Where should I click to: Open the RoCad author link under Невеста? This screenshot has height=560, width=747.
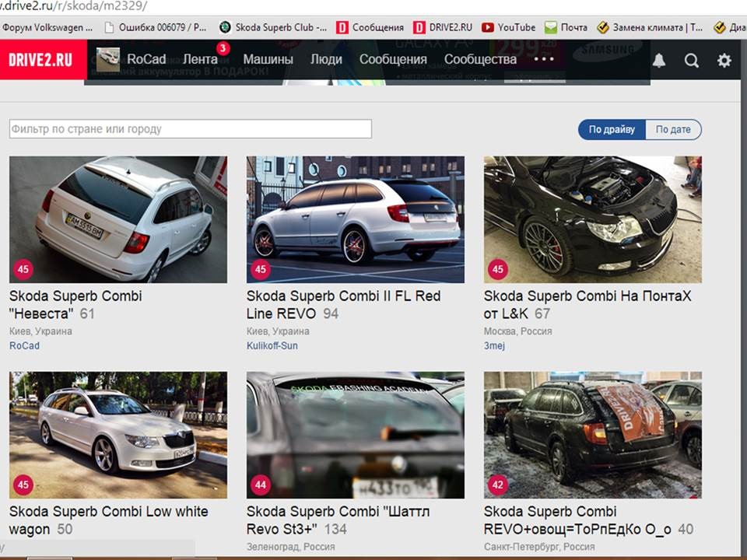(24, 345)
